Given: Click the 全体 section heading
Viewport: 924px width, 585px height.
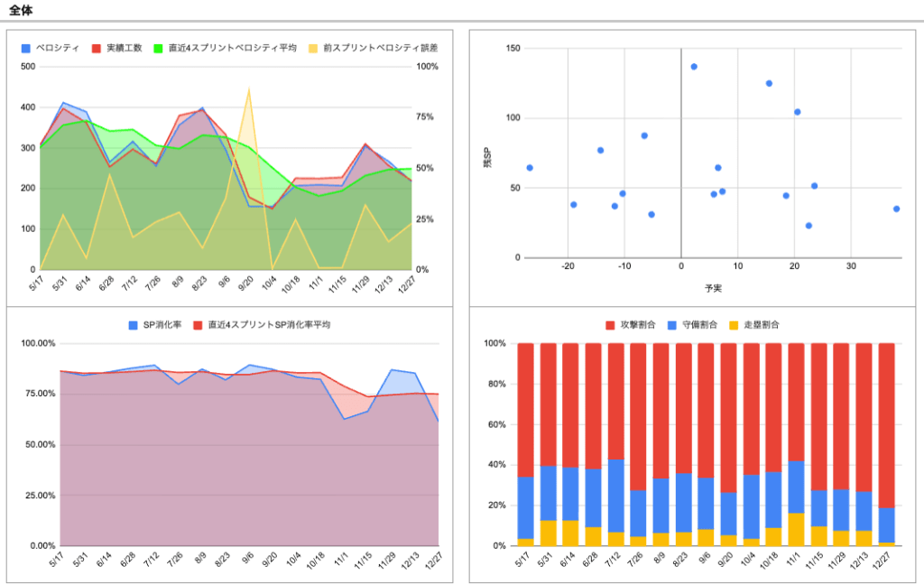Looking at the screenshot, I should pos(21,10).
